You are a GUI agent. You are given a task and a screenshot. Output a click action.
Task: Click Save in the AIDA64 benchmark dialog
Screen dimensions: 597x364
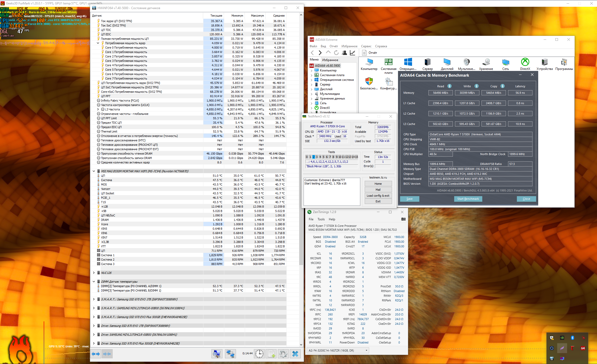(x=410, y=199)
